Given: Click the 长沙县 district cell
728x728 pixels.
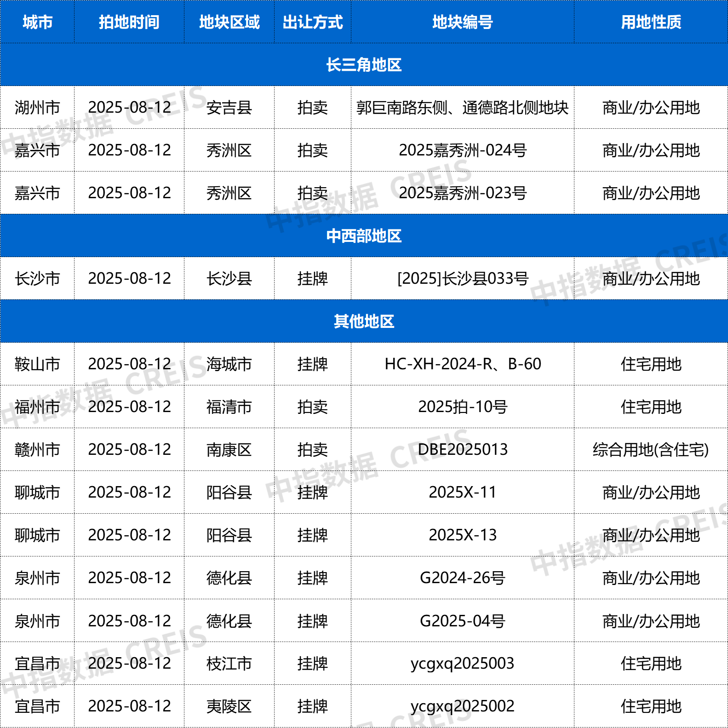Looking at the screenshot, I should pyautogui.click(x=229, y=279).
